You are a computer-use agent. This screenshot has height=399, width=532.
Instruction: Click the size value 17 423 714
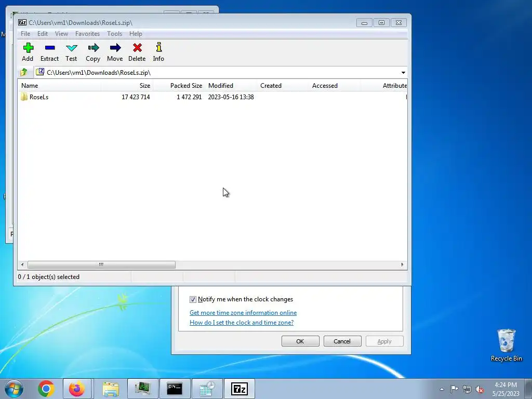(x=136, y=97)
